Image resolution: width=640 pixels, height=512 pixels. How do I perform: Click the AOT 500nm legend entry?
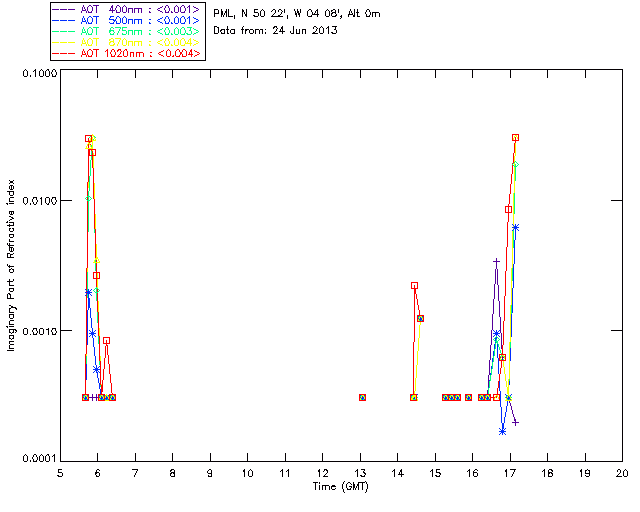click(x=128, y=20)
